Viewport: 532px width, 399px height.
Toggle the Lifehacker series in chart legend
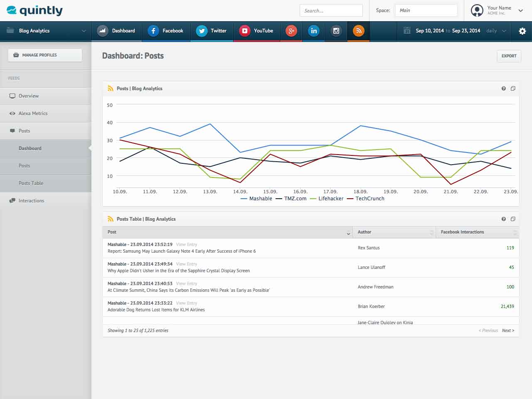pos(327,199)
